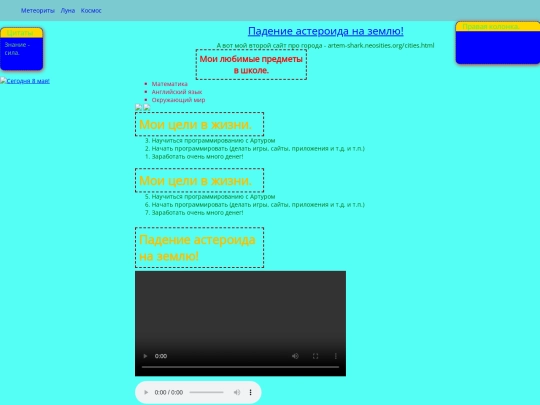Click goal number 1 Заработать очень много денег!
The width and height of the screenshot is (540, 405).
(197, 156)
